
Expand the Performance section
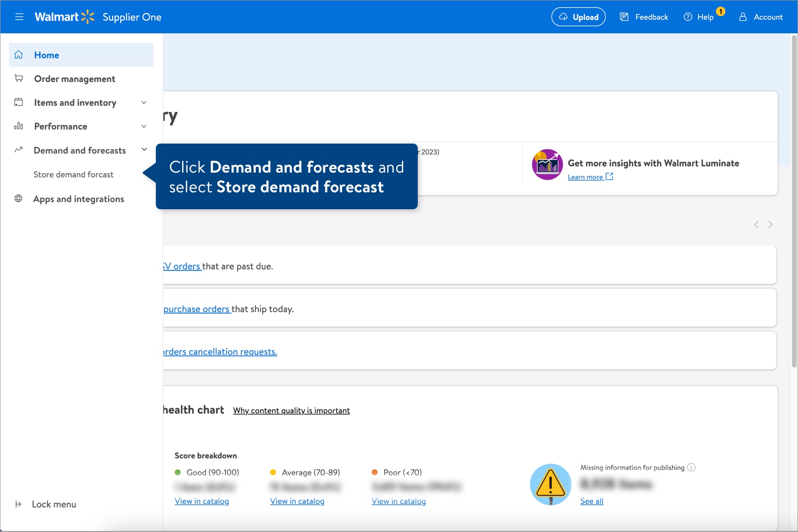(144, 126)
